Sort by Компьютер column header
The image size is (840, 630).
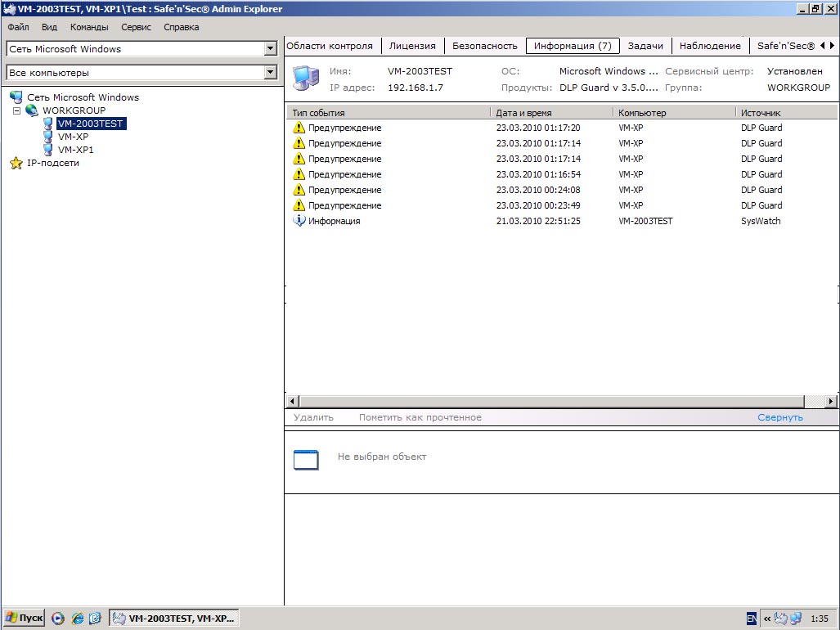[x=674, y=113]
